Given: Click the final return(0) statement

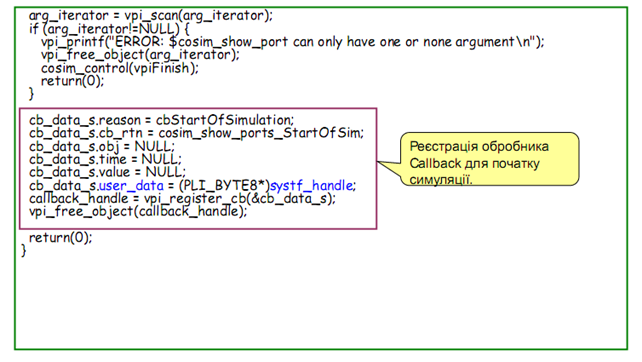Looking at the screenshot, I should click(61, 238).
